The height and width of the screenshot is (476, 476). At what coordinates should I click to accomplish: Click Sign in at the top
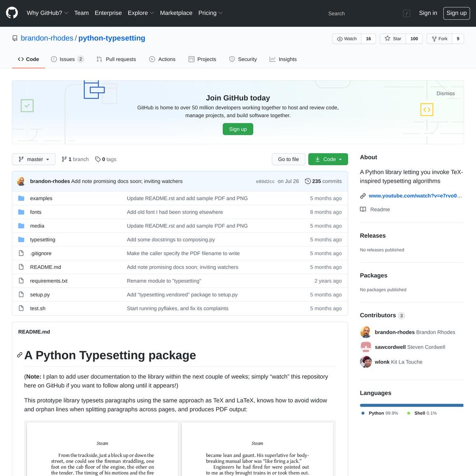point(428,13)
